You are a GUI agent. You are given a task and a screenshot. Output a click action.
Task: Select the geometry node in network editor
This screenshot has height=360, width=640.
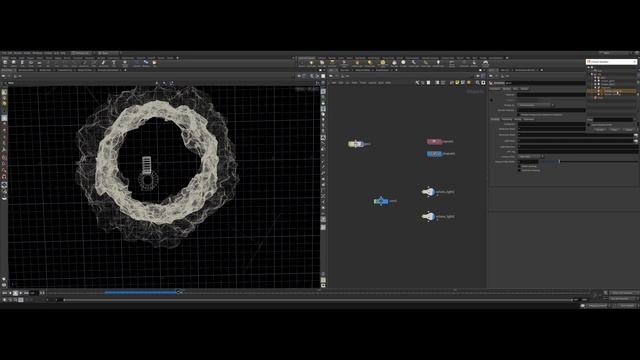point(356,143)
